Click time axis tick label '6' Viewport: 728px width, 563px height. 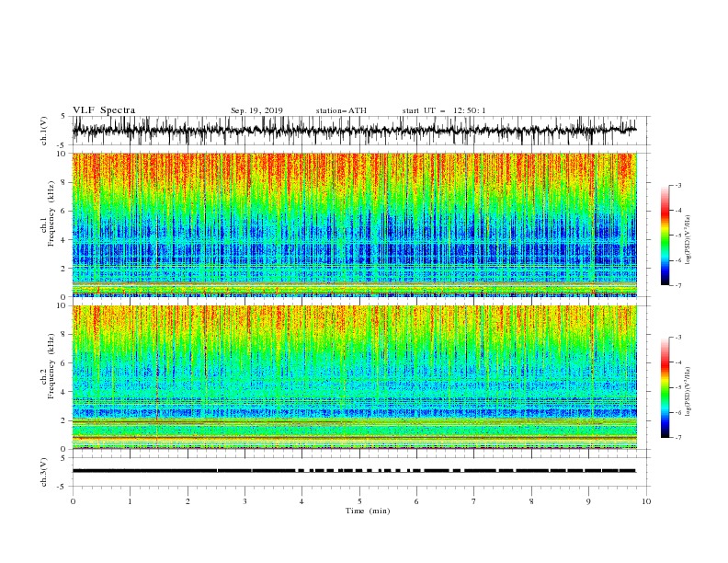click(x=416, y=501)
